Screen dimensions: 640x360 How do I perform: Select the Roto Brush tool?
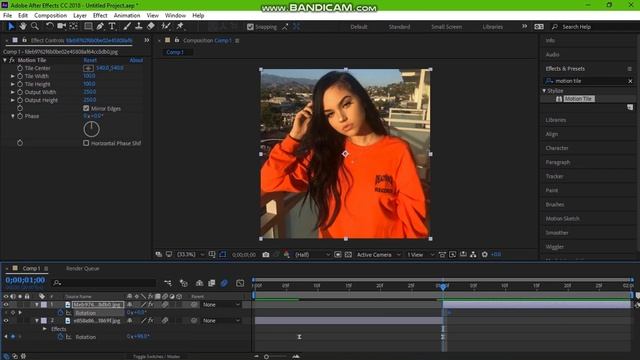pos(166,27)
